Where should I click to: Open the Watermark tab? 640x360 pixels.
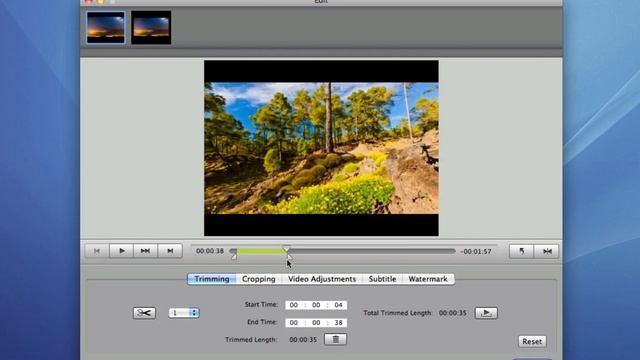coord(428,279)
